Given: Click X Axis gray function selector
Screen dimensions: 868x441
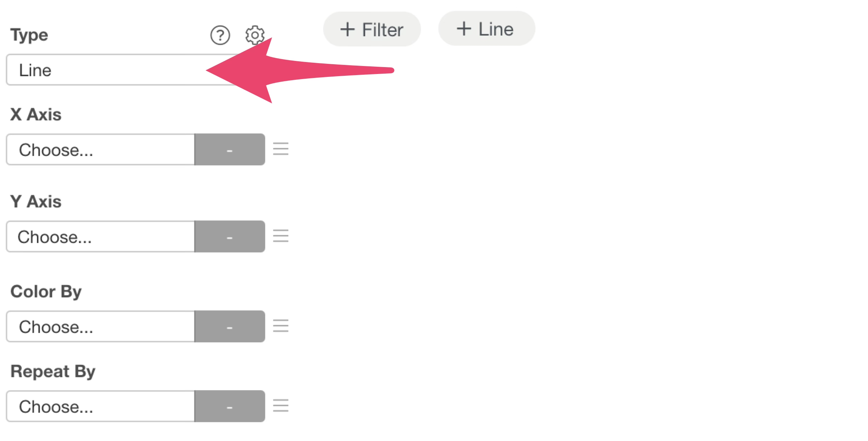Looking at the screenshot, I should click(230, 149).
